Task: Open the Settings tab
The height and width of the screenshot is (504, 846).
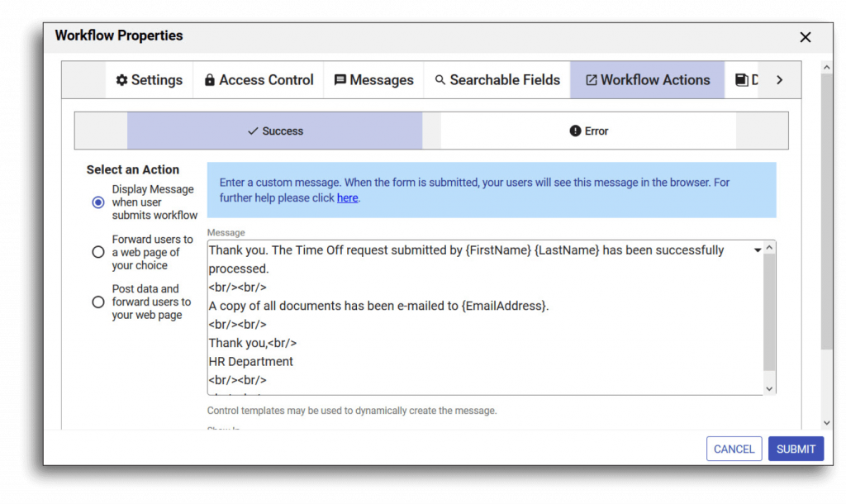Action: (149, 80)
